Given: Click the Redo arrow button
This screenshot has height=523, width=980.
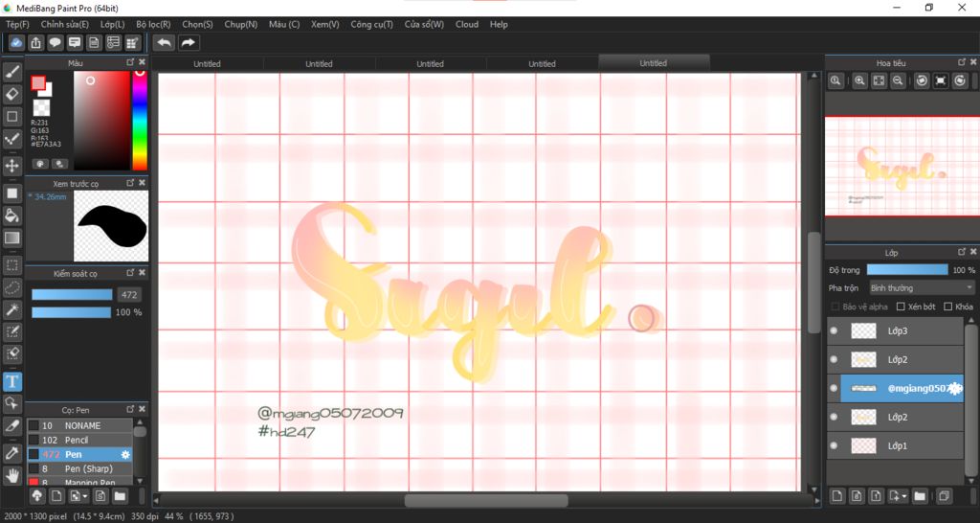Looking at the screenshot, I should click(188, 42).
